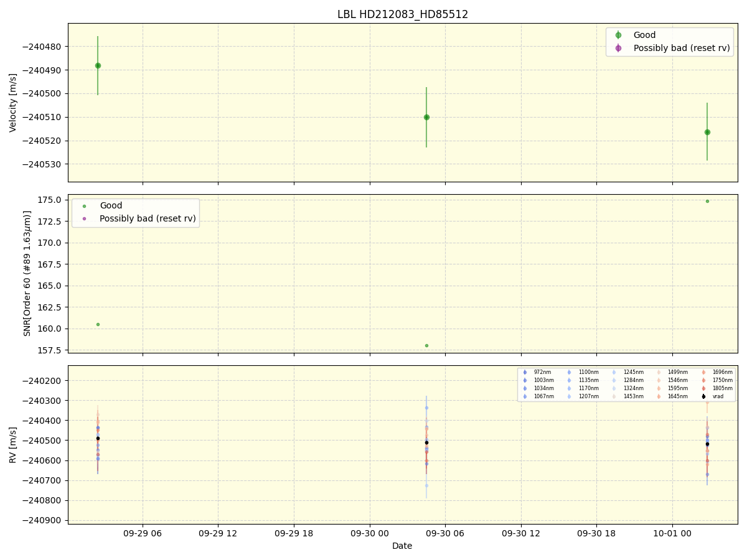This screenshot has width=747, height=560.
Task: Click the black vrad legend marker
Action: coord(703,396)
